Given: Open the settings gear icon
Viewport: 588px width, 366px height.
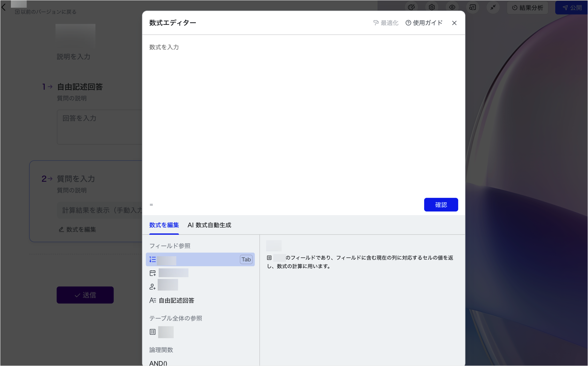Looking at the screenshot, I should pos(432,7).
